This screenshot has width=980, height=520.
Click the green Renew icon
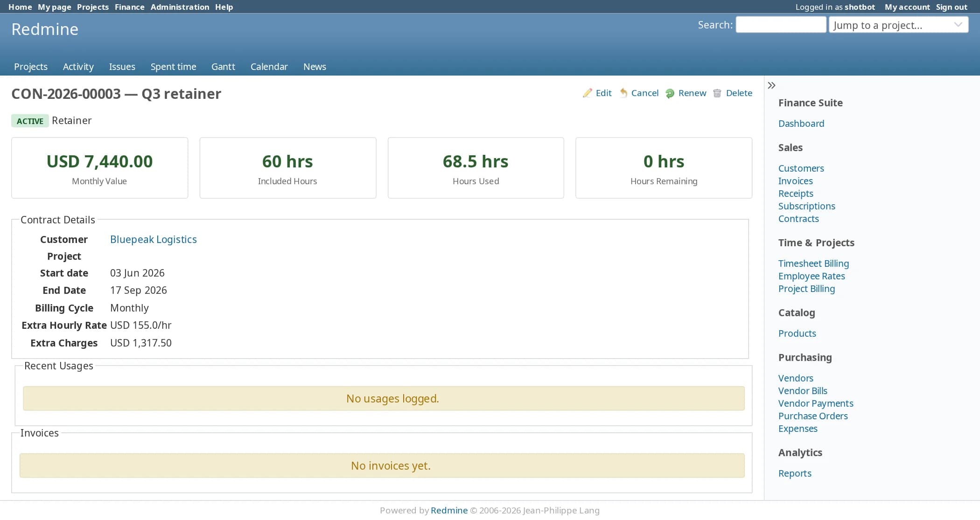pos(670,93)
